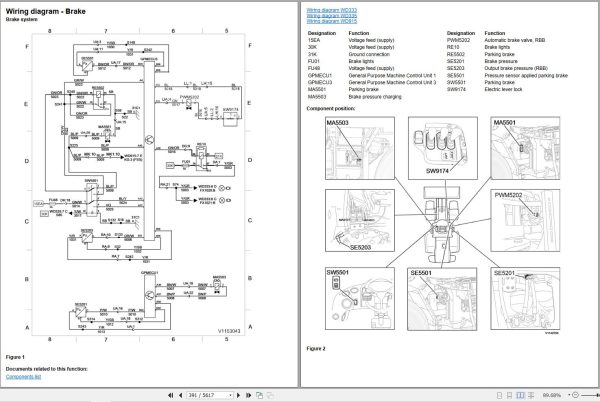
Task: Open the Components list link
Action: (23, 377)
